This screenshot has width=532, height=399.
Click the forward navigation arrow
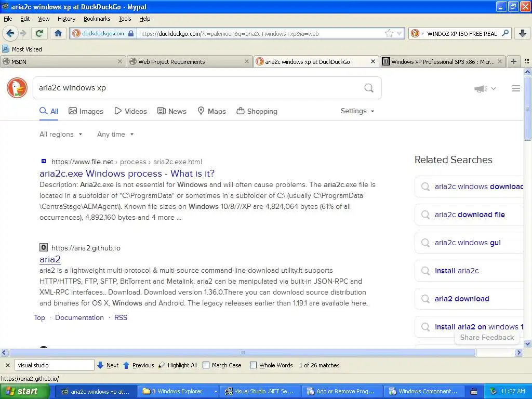click(x=23, y=33)
